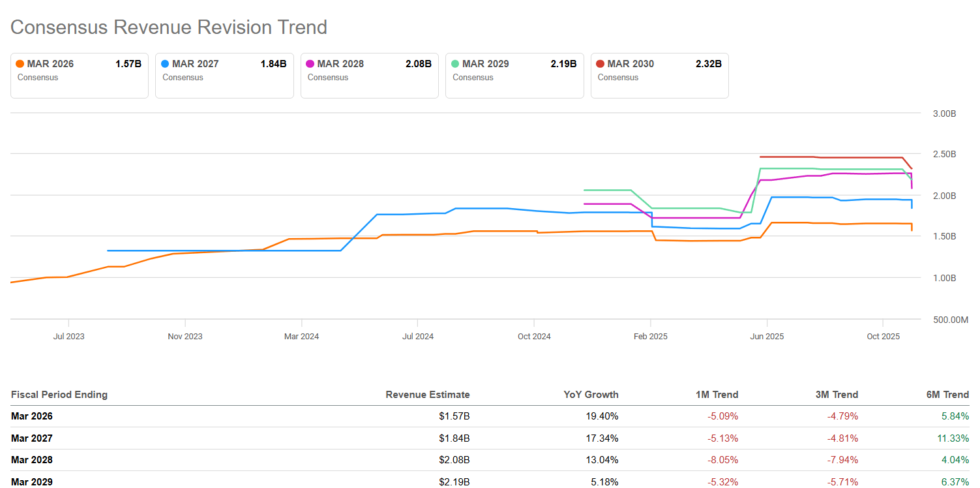Click the orange dot beside MAR 2026

20,64
